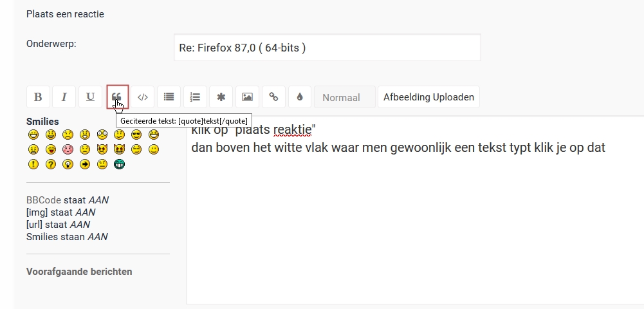Insert the idea light bulb smiley
The width and height of the screenshot is (644, 309).
68,164
